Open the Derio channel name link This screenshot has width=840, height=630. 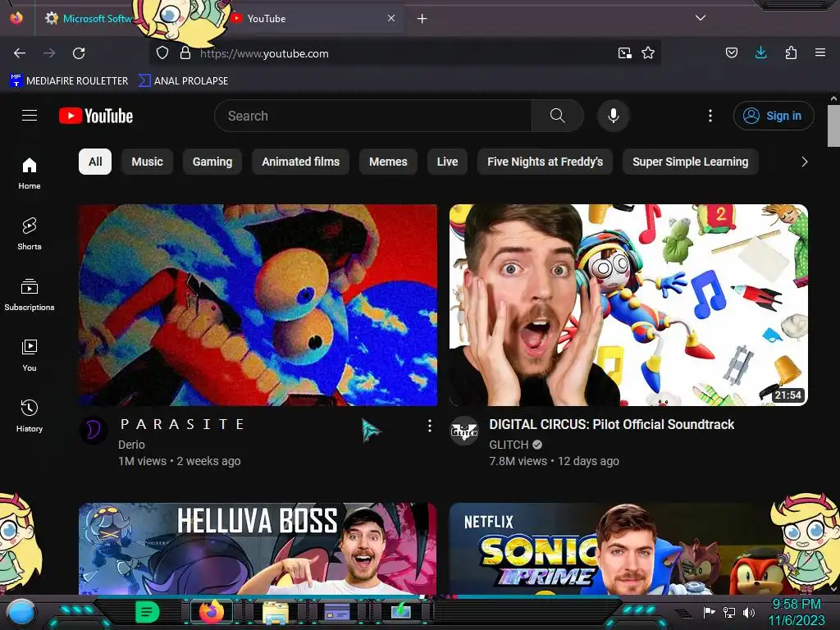pos(132,445)
